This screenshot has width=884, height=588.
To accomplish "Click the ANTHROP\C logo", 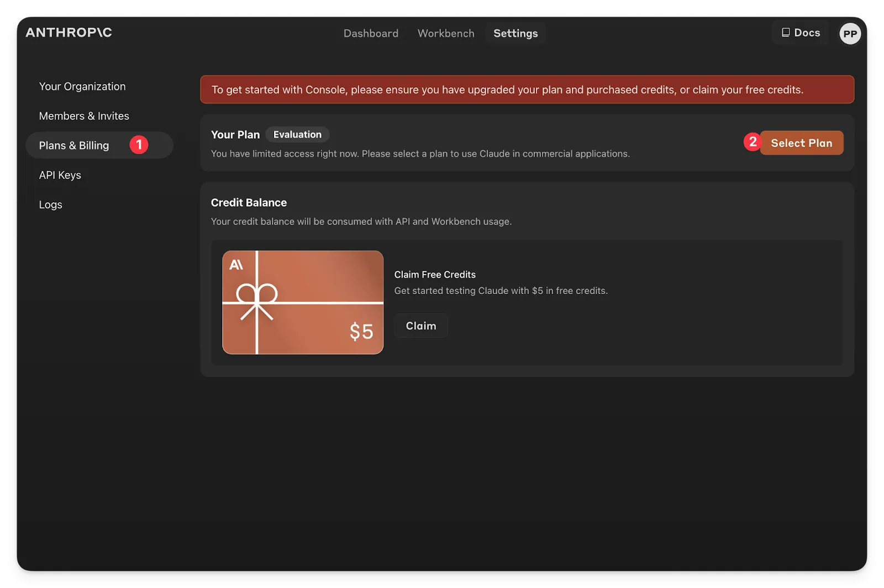I will [68, 32].
